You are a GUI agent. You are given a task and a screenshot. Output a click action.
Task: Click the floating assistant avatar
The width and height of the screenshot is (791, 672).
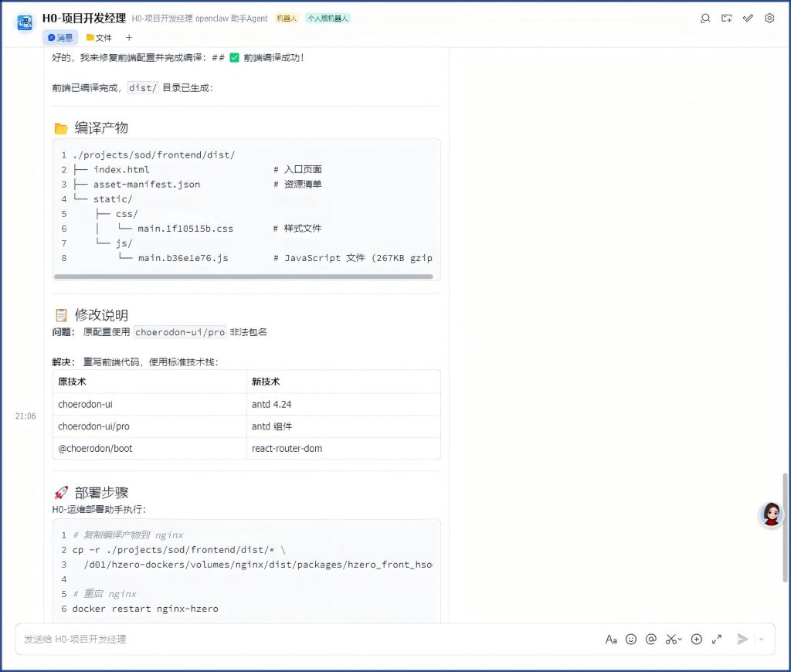tap(771, 514)
